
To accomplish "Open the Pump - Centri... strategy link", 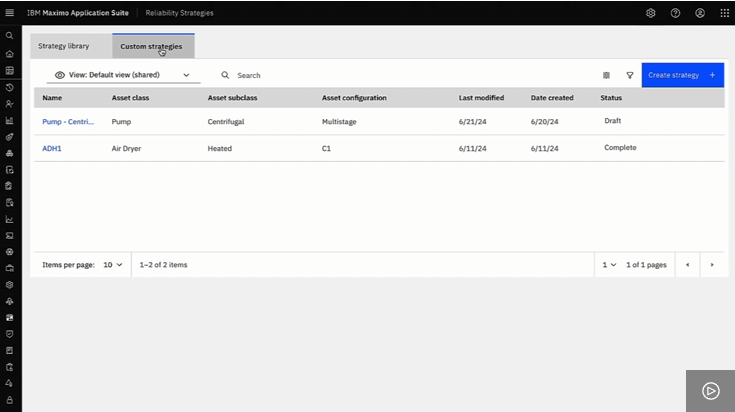I will [68, 121].
